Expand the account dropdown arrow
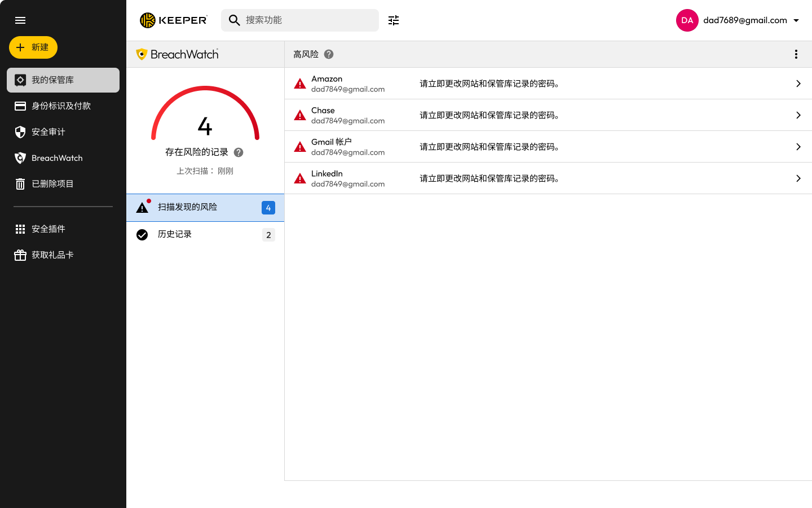Screen dimensions: 812x508 point(796,20)
